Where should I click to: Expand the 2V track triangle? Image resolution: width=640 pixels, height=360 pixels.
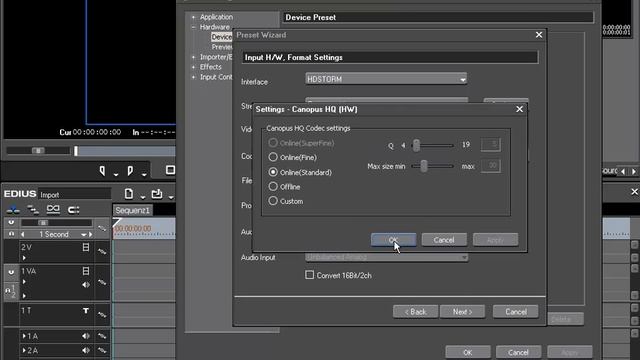pos(24,258)
